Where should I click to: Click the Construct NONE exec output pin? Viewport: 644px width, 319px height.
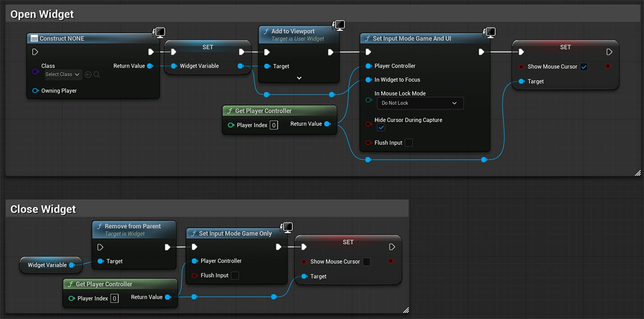coord(151,52)
